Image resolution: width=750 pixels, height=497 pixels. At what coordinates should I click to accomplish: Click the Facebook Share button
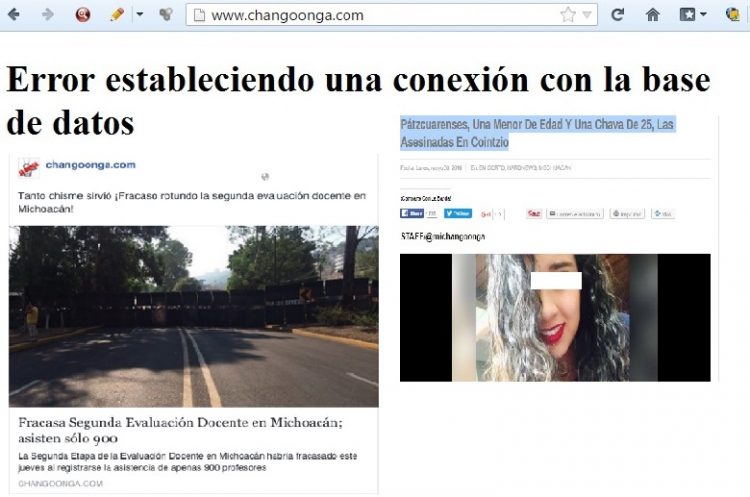pyautogui.click(x=412, y=214)
